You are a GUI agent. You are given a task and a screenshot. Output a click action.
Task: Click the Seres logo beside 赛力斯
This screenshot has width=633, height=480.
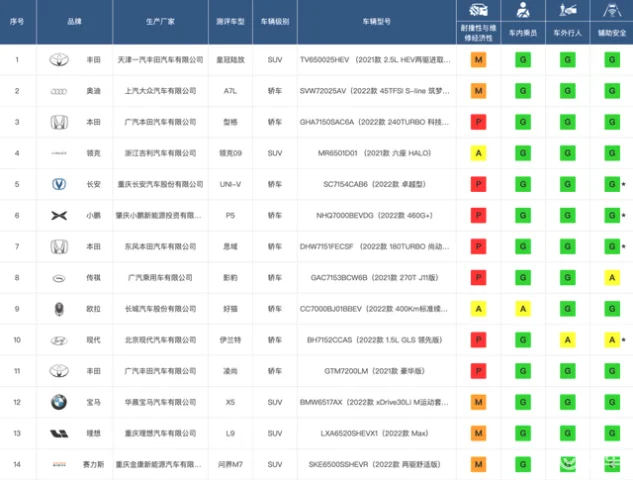[59, 465]
